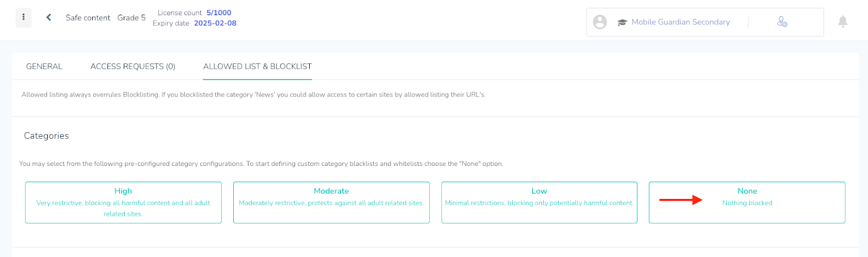
Task: Open the three-dot vertical menu
Action: click(x=23, y=17)
